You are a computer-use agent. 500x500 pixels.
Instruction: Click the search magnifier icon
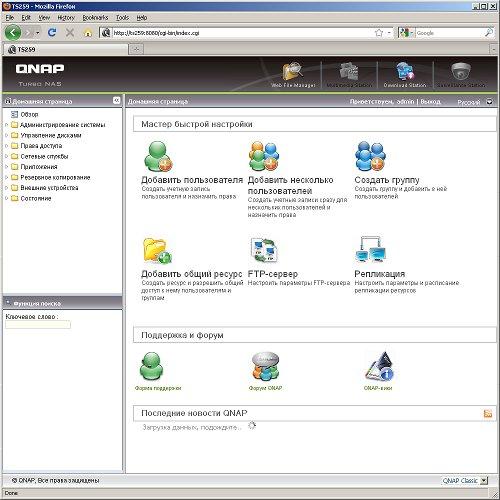pos(489,32)
